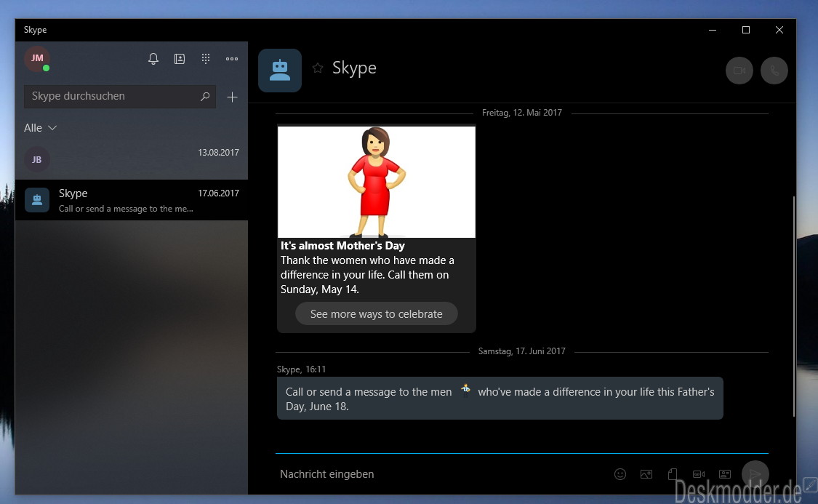Attach an image to the message

pos(646,473)
